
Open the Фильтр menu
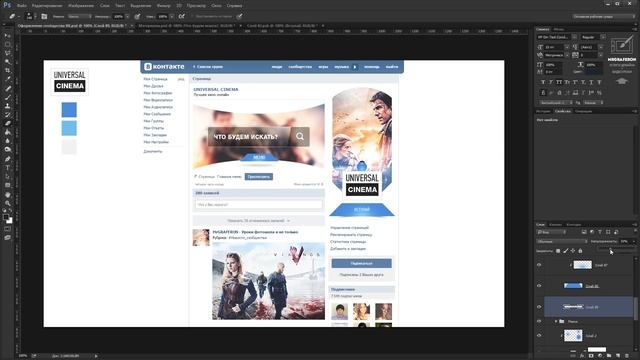(164, 6)
